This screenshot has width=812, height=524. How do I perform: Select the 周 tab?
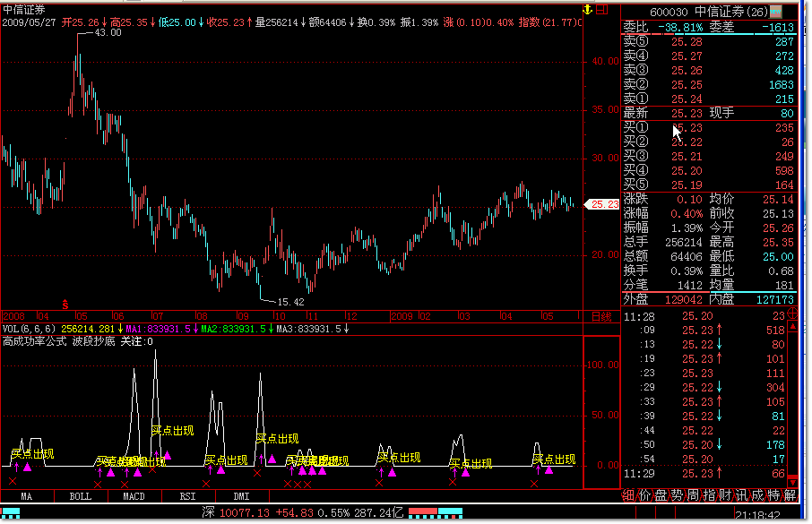[693, 495]
